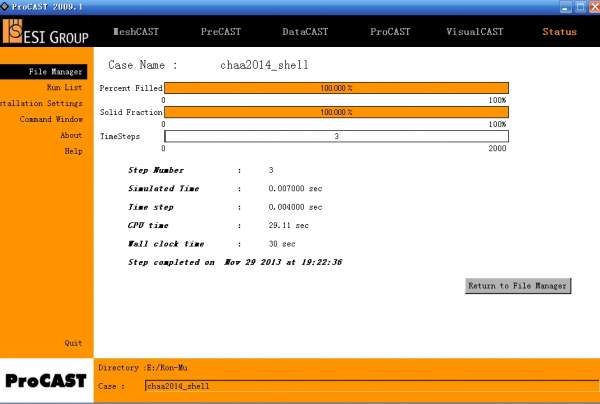Viewport: 600px width, 404px height.
Task: Click the Simulated Time value 0.007000 sec
Action: 295,188
